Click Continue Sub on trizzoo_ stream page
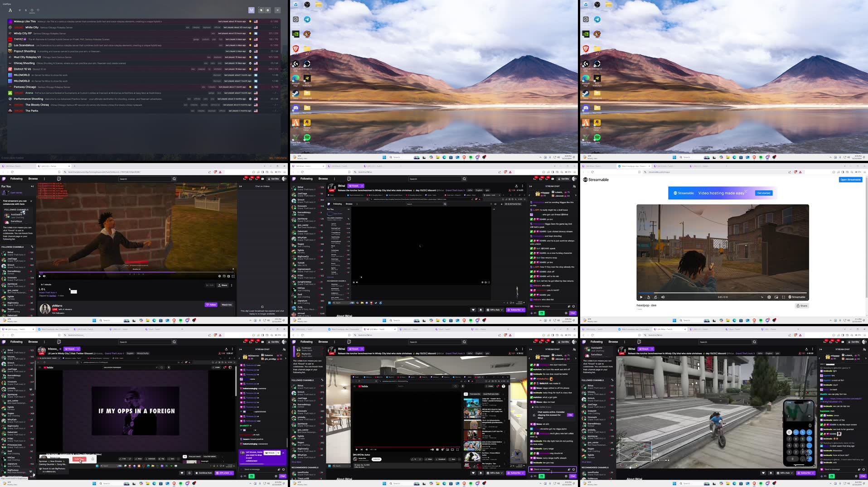The width and height of the screenshot is (868, 487). tap(203, 473)
